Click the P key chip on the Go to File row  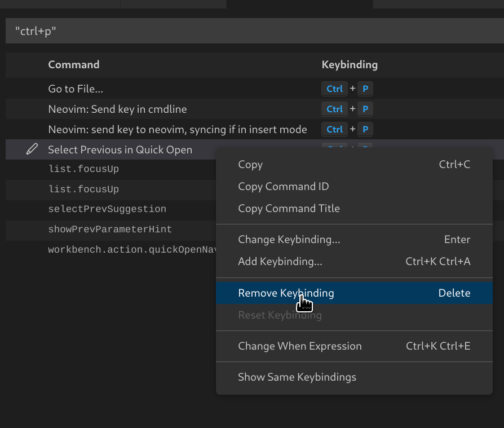click(365, 89)
